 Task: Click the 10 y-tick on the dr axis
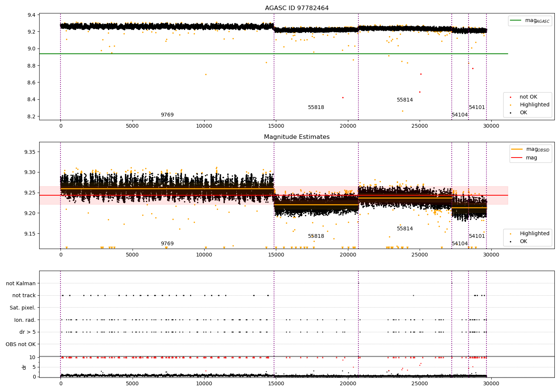pyautogui.click(x=32, y=358)
